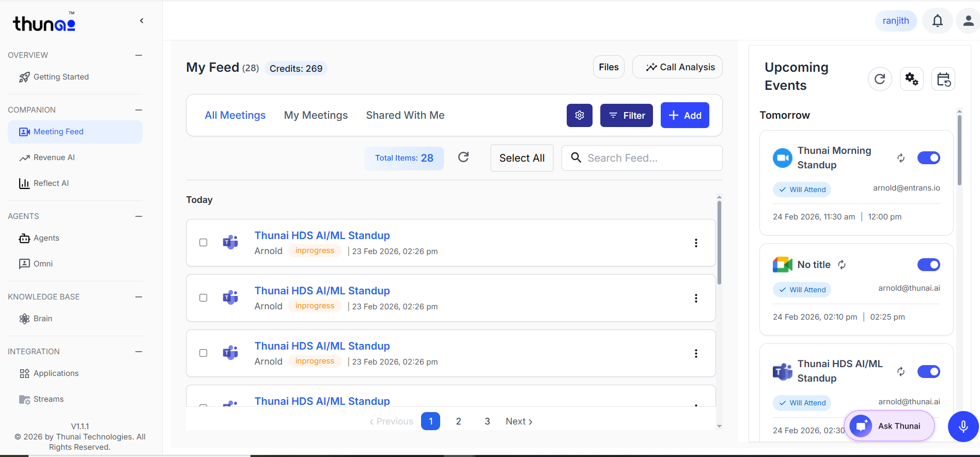Screen dimensions: 980x457
Task: Click the ranjith user chip
Action: coord(896,21)
